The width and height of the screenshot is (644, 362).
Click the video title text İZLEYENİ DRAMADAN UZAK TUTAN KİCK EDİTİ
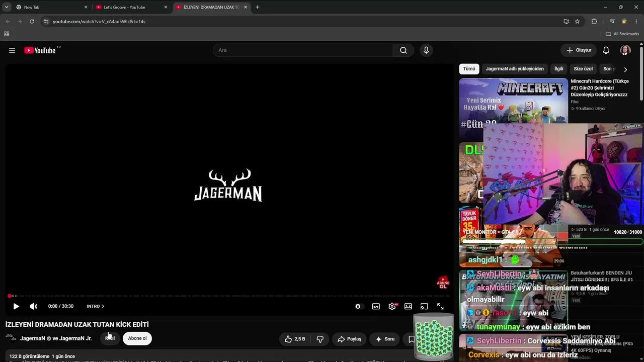point(77,325)
